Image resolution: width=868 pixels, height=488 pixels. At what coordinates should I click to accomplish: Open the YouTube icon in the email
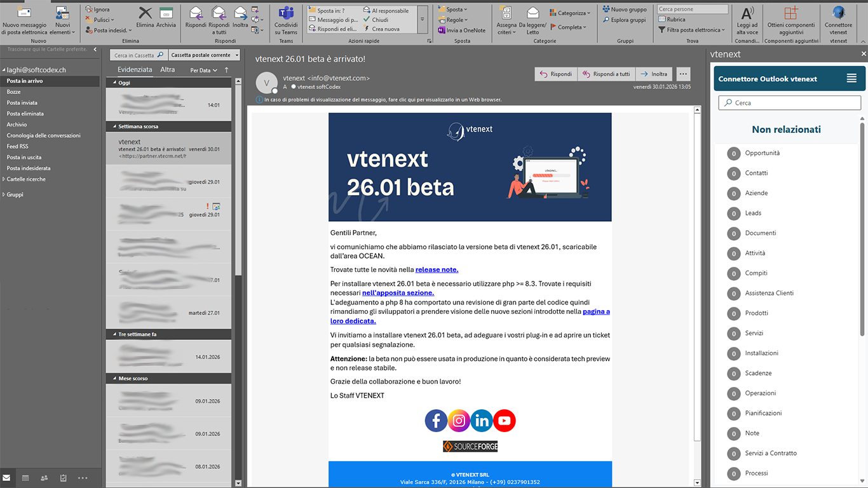click(505, 421)
